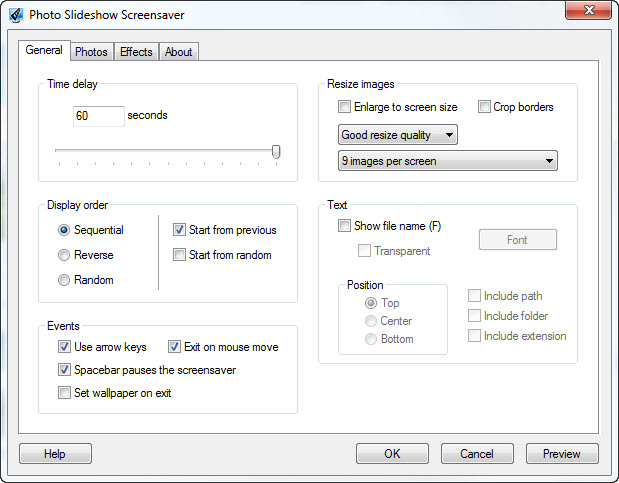Click the Photo Slideshow Screensaver title icon
619x483 pixels.
tap(16, 15)
